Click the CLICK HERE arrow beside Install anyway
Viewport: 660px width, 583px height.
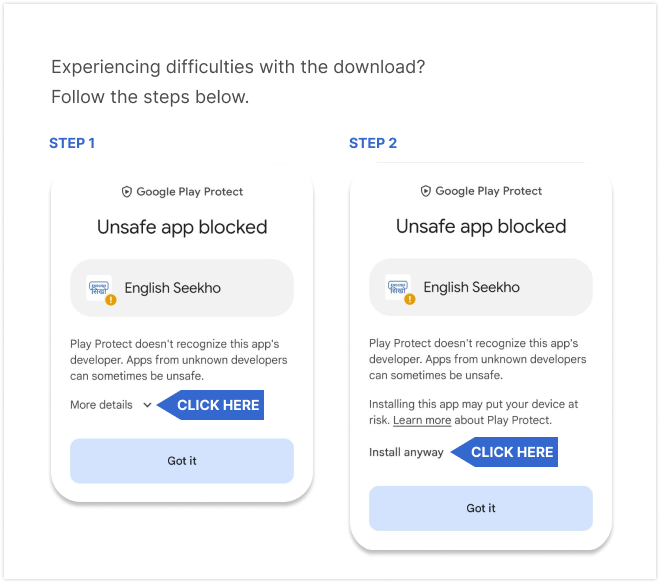point(504,452)
